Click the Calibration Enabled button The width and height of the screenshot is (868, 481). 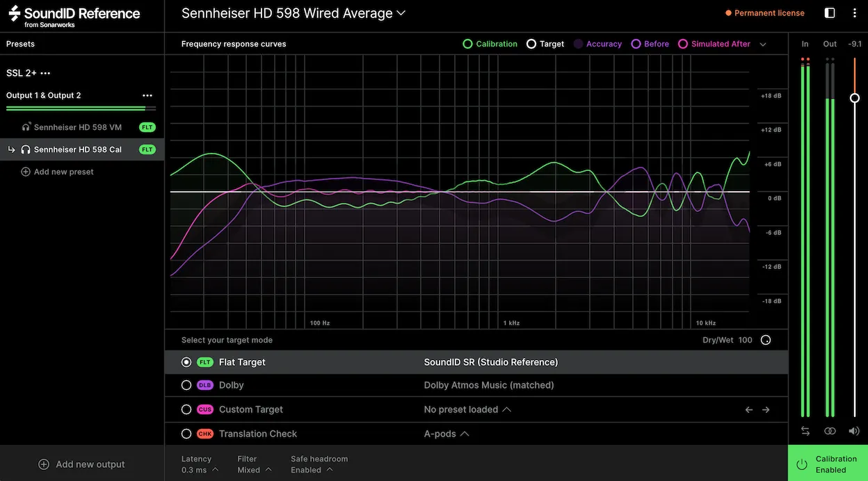828,464
